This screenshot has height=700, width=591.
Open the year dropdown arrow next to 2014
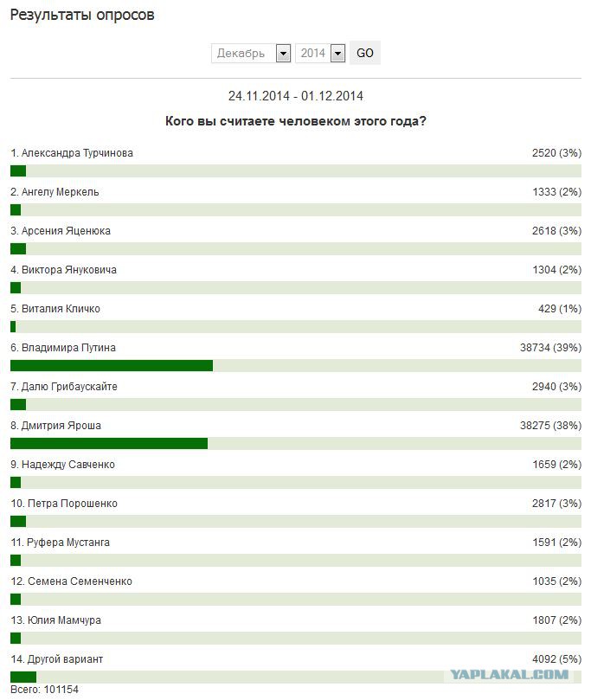(x=338, y=54)
